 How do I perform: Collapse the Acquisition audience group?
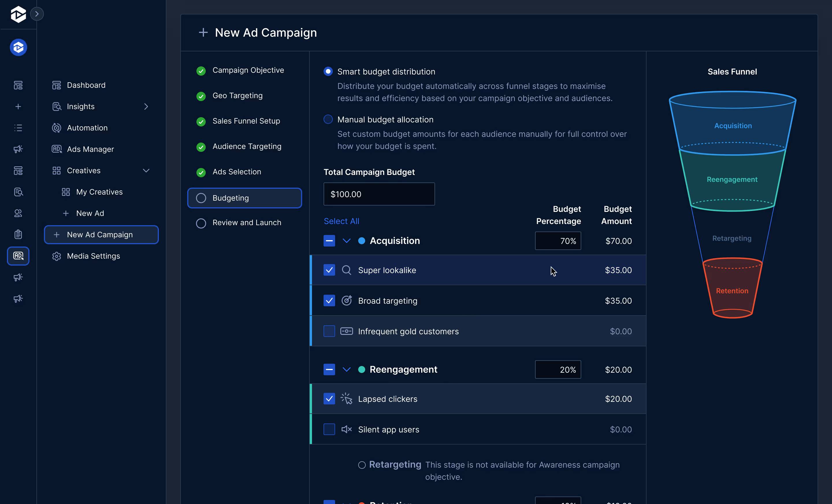[346, 241]
